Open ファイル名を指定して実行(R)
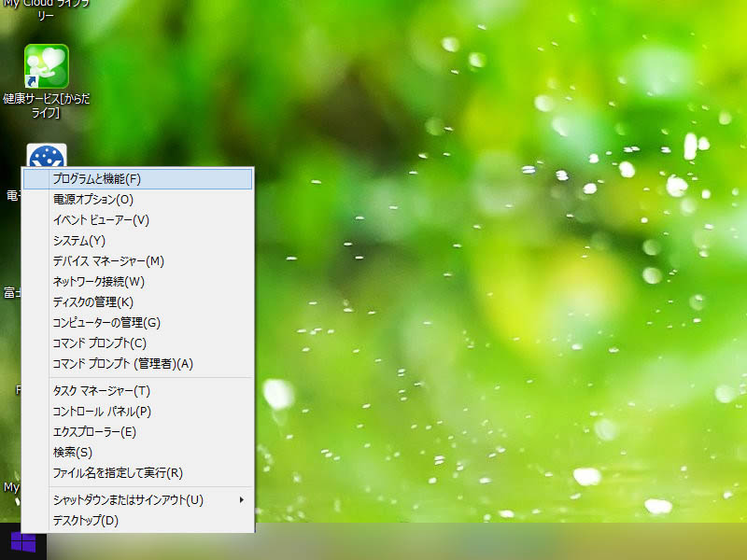This screenshot has width=747, height=560. (x=118, y=472)
